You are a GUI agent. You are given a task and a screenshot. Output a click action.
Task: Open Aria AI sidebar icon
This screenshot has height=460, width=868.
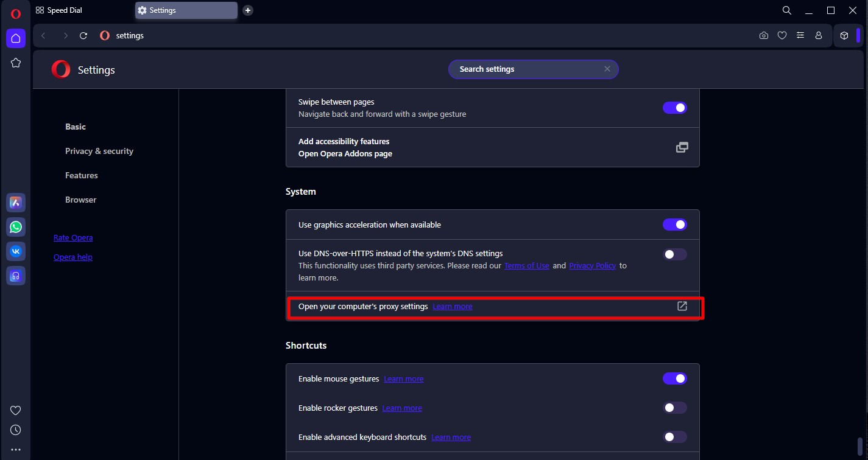click(x=16, y=203)
